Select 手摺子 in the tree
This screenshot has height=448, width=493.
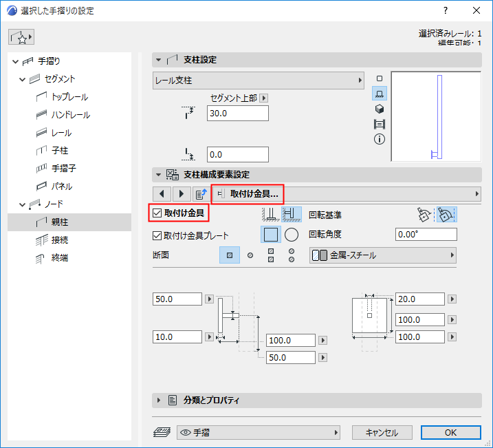click(64, 169)
